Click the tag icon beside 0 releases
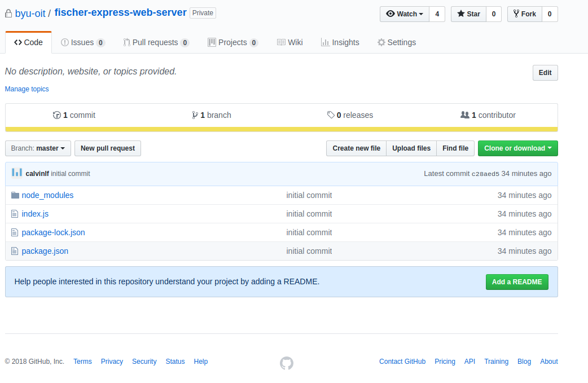 (331, 115)
